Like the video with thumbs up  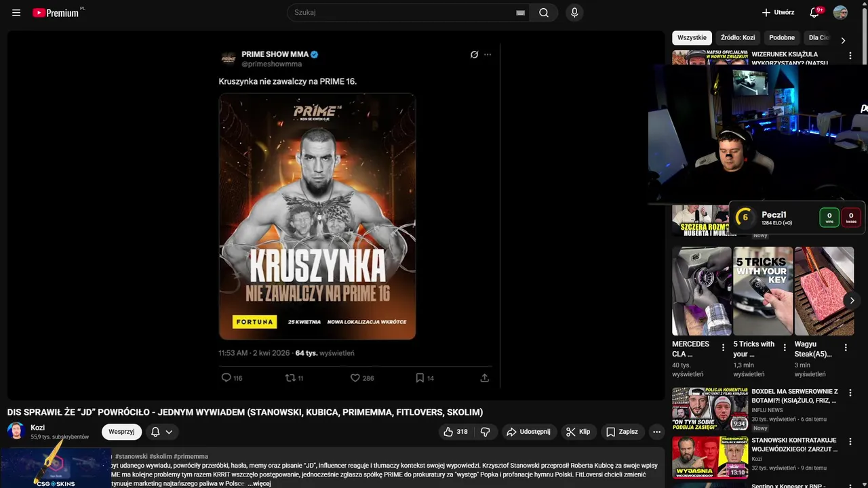[x=456, y=432]
